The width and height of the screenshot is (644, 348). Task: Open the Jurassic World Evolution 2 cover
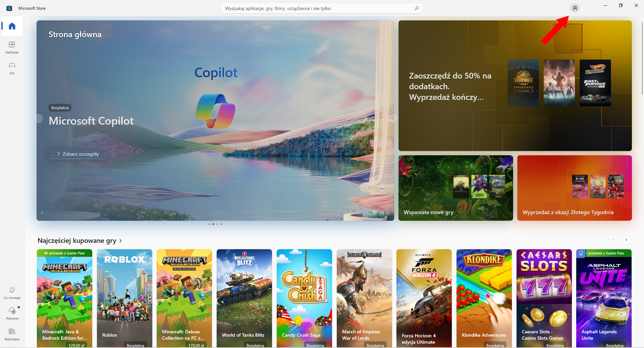(523, 83)
